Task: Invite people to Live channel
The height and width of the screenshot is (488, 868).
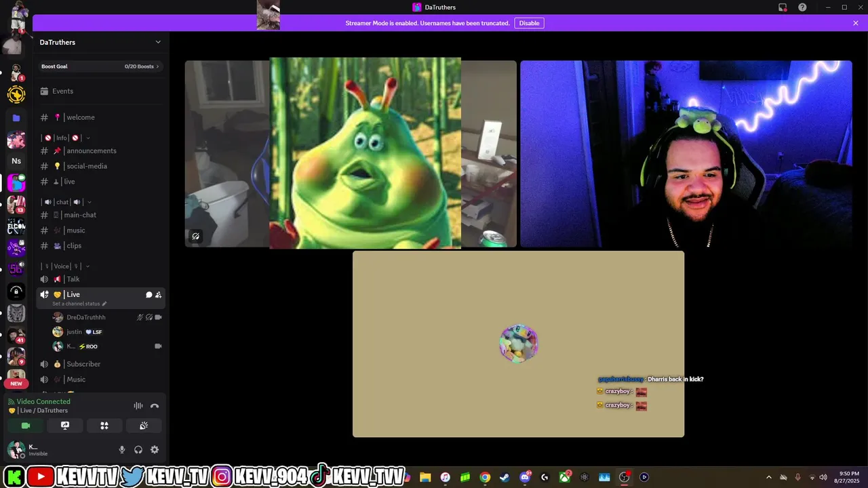Action: 158,295
